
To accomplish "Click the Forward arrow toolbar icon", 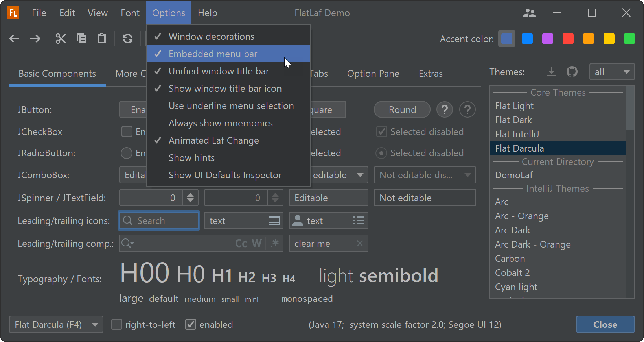I will coord(35,39).
